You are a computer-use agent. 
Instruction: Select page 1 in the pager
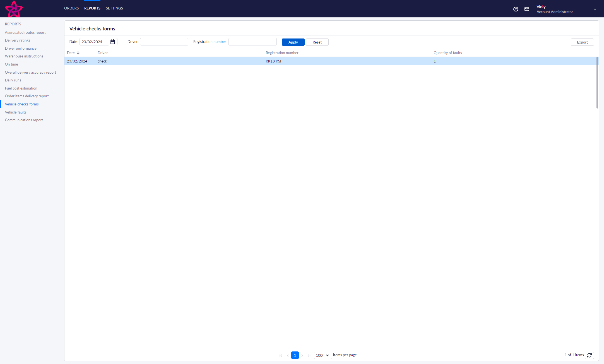pyautogui.click(x=295, y=355)
